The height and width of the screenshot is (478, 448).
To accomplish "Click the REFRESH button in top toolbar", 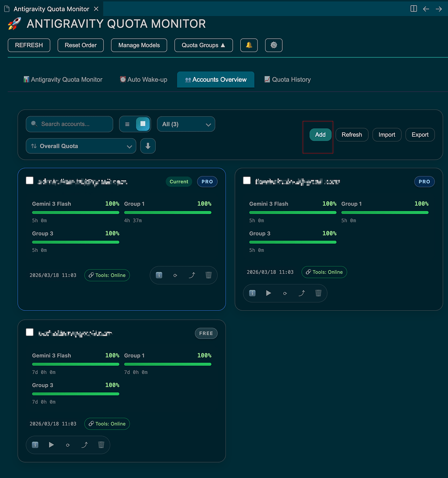I will pos(29,45).
